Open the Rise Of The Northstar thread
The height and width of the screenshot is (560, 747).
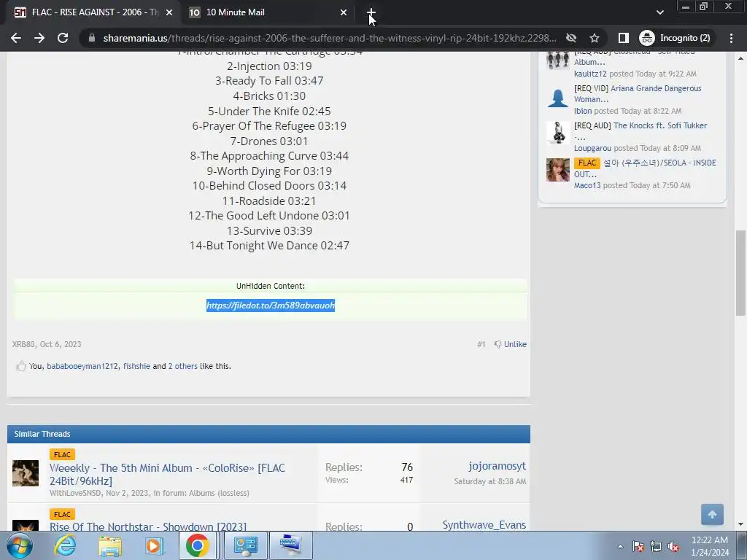[x=148, y=526]
